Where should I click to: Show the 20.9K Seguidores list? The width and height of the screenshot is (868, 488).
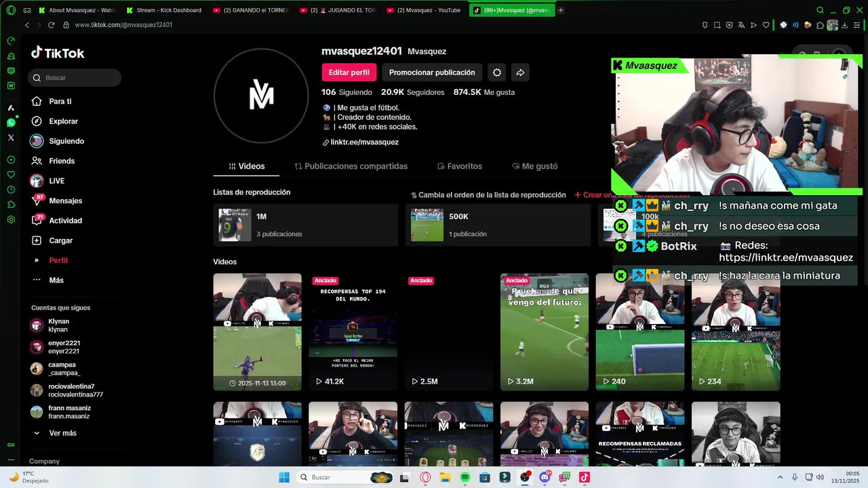tap(412, 92)
